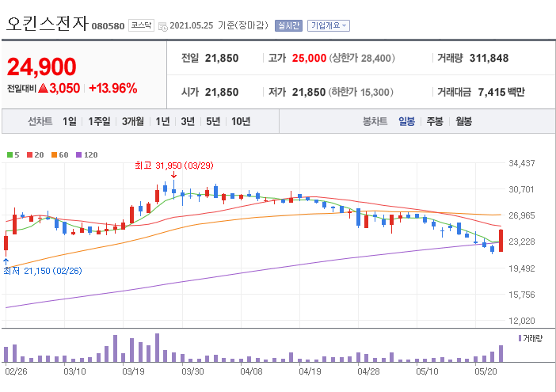Click the orange 60-day moving average swatch
The width and height of the screenshot is (556, 392).
54,155
